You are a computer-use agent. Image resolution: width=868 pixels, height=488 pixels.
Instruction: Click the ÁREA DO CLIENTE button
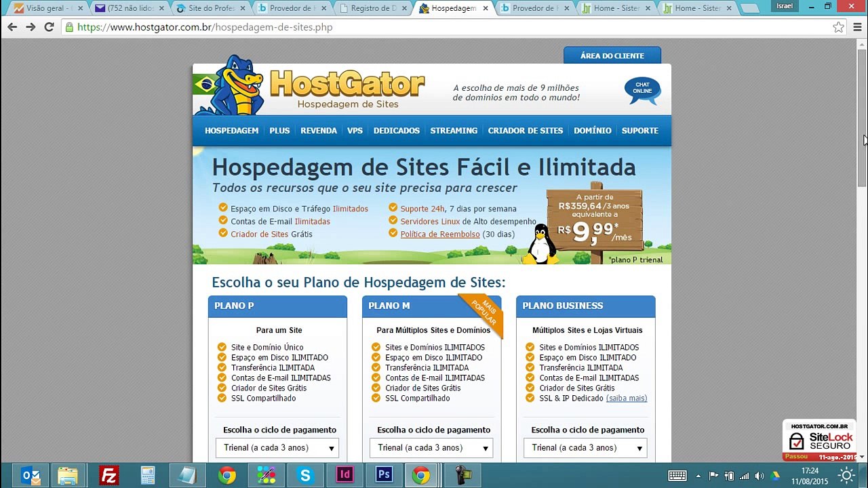612,56
